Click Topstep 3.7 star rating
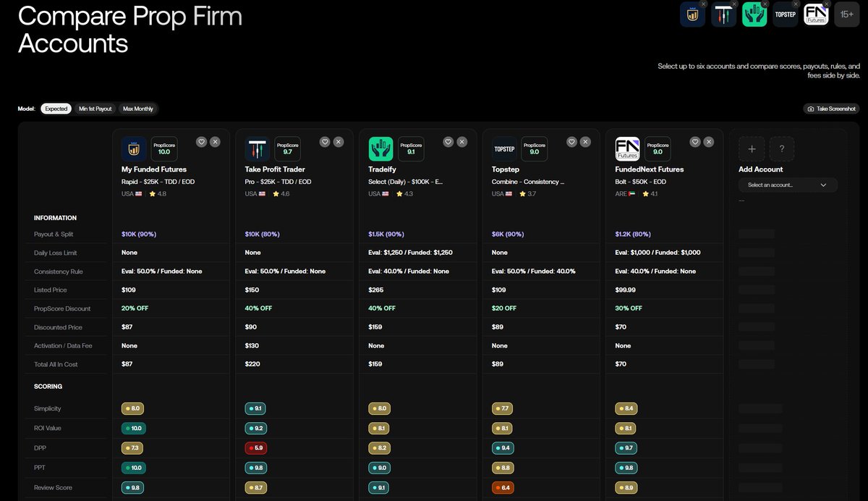The width and height of the screenshot is (868, 501). 528,194
